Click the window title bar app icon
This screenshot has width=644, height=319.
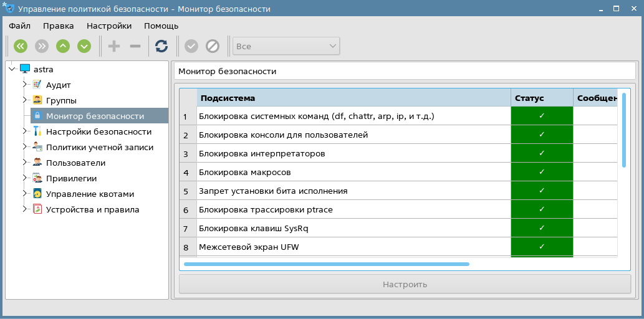[x=7, y=8]
